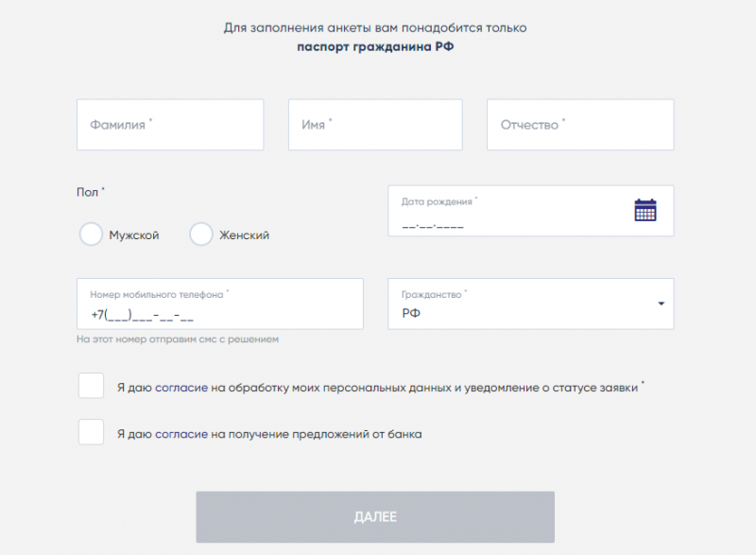Viewport: 756px width, 555px height.
Task: Click the Мужской text label
Action: [134, 235]
